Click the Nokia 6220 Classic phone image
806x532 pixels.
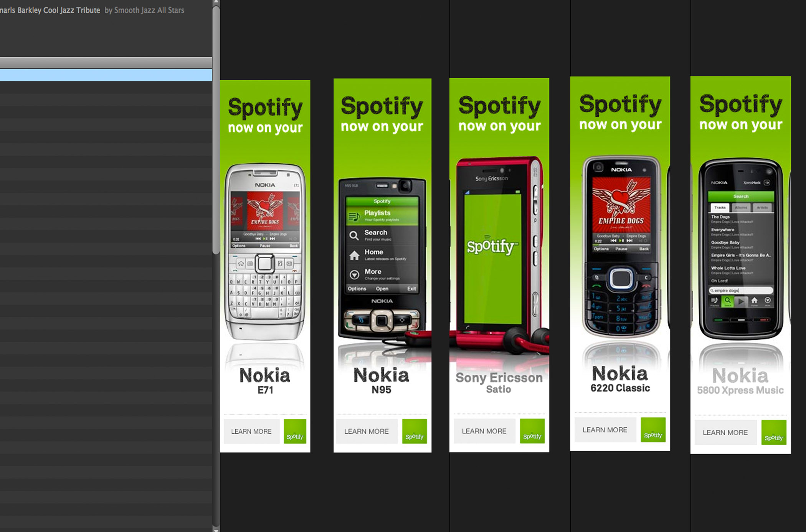tap(621, 246)
